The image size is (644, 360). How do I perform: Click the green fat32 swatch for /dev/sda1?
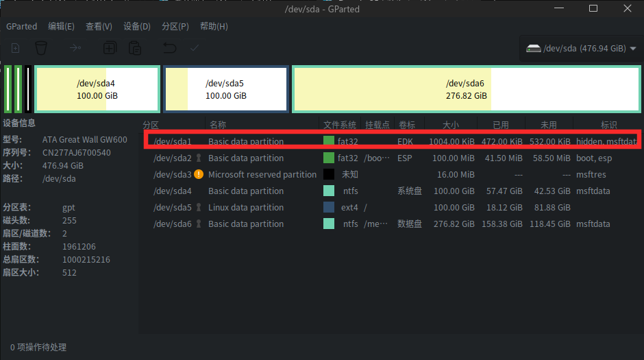(x=329, y=141)
